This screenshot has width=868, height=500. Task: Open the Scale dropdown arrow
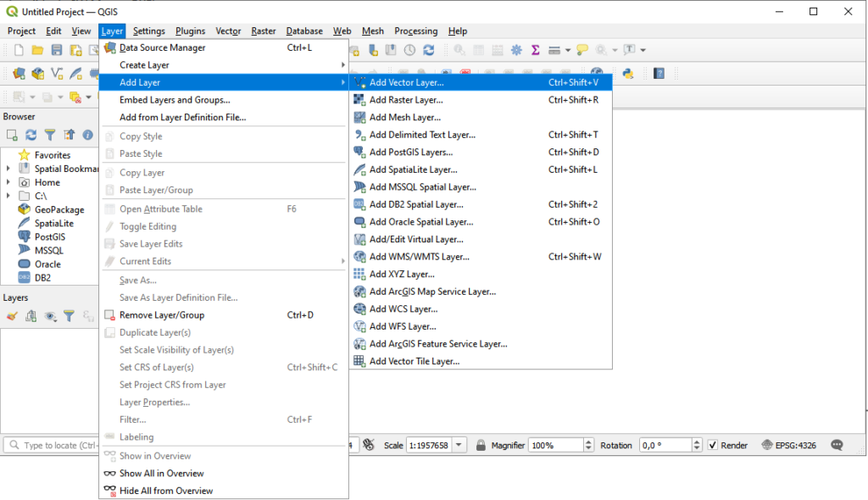point(459,445)
